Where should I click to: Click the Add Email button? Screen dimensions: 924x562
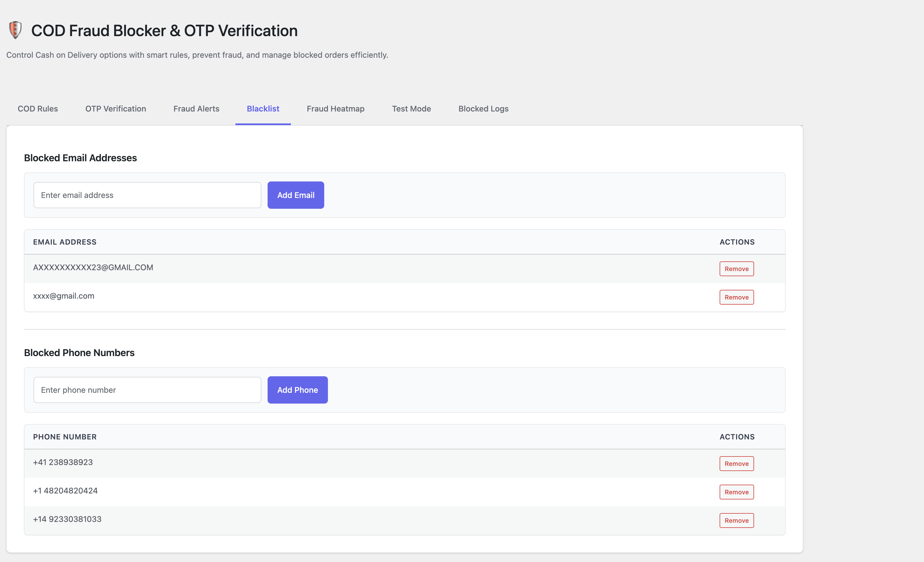pos(295,195)
